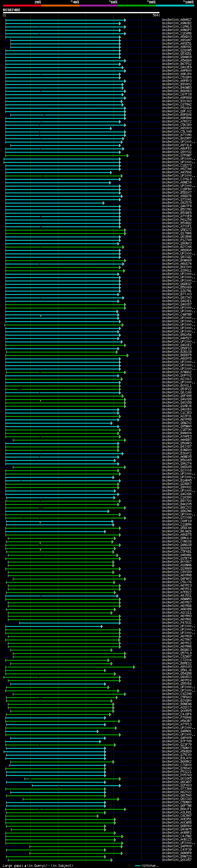Open the UniRef100_A8HNG7 hit label

[177, 20]
